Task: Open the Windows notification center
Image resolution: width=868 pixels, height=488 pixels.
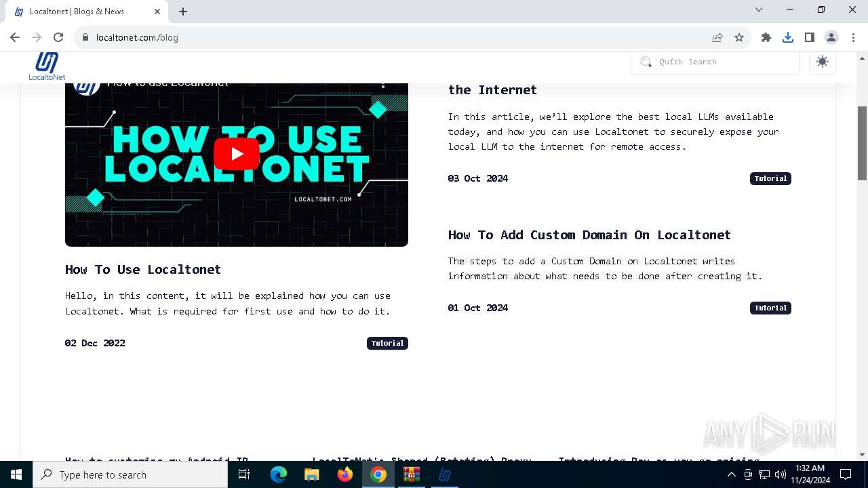Action: (846, 474)
